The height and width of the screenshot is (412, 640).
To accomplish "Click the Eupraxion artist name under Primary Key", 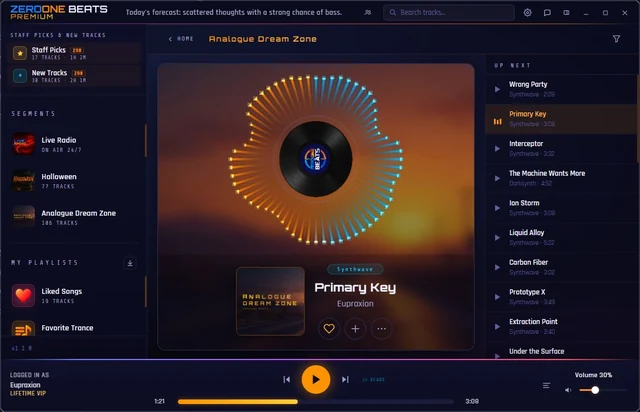I will click(x=355, y=304).
